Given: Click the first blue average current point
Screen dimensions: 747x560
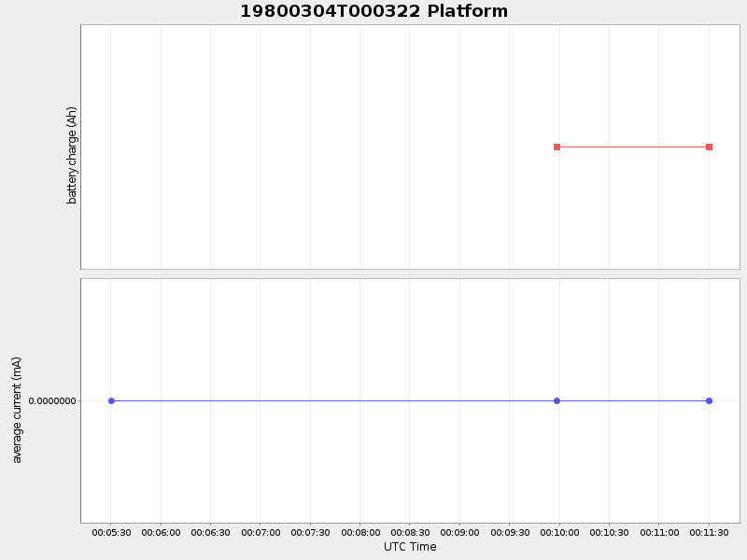Looking at the screenshot, I should (111, 401).
